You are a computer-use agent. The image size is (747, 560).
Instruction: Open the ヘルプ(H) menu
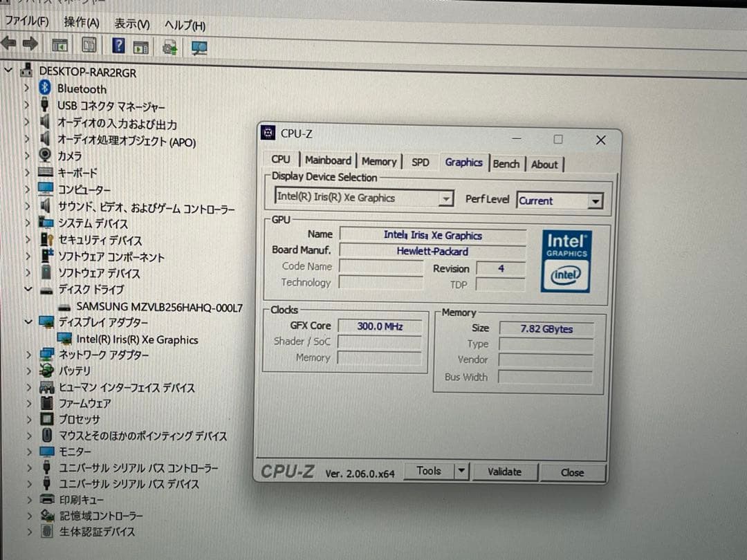tap(185, 26)
